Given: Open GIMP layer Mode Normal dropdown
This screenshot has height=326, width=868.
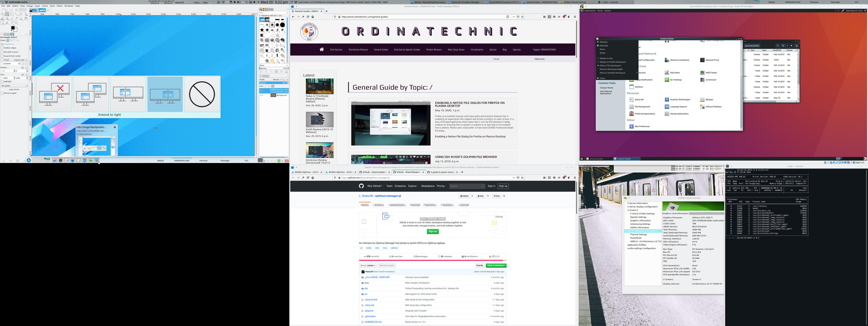Looking at the screenshot, I should (x=271, y=80).
